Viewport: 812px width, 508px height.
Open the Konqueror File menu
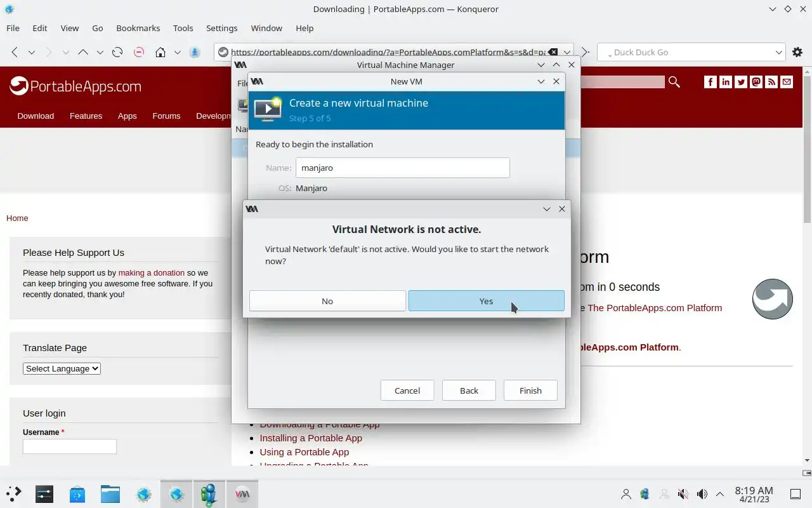pos(13,28)
